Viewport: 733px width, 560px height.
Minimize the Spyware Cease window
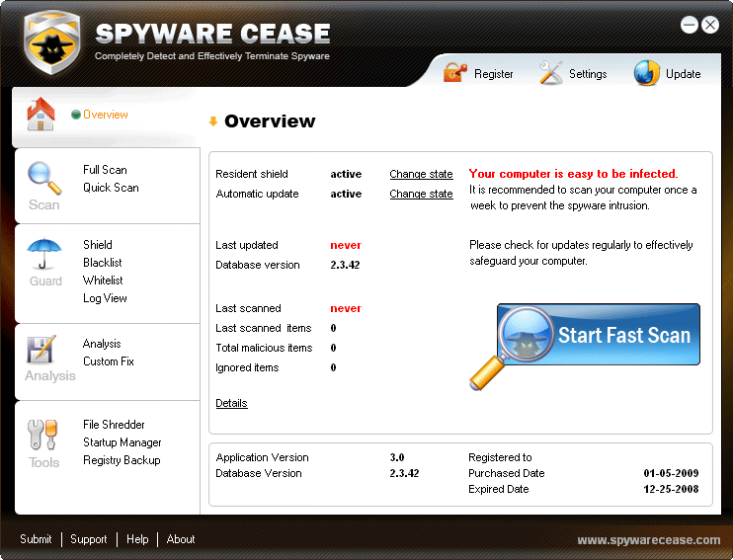pos(690,25)
